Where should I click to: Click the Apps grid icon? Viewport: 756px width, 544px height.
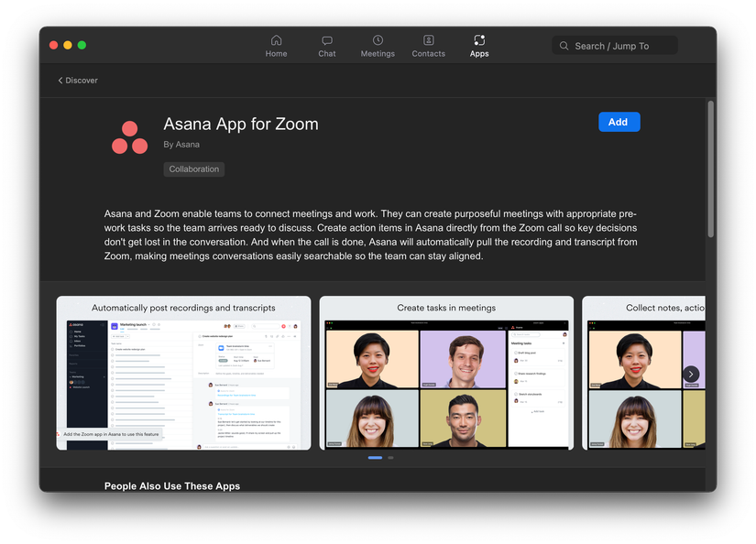[x=479, y=40]
